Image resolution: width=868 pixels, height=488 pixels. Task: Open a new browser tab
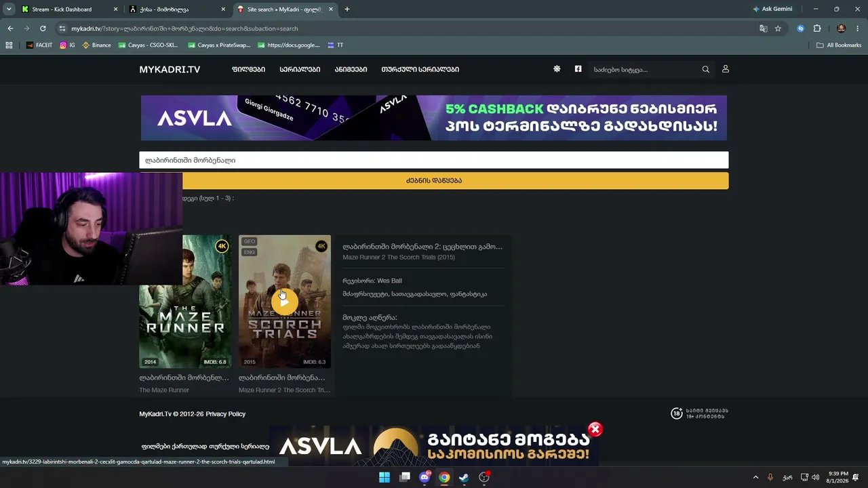[347, 9]
